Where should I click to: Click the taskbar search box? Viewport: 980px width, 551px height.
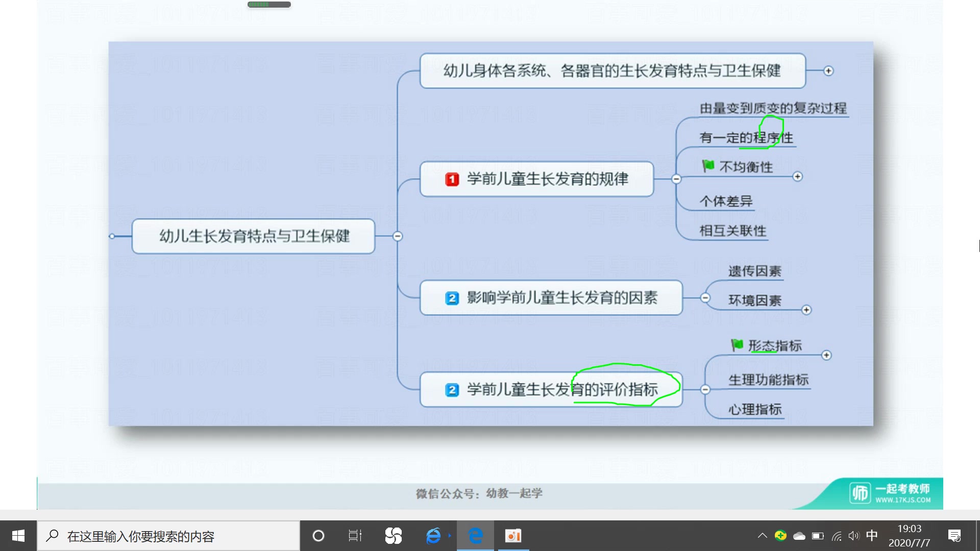168,536
